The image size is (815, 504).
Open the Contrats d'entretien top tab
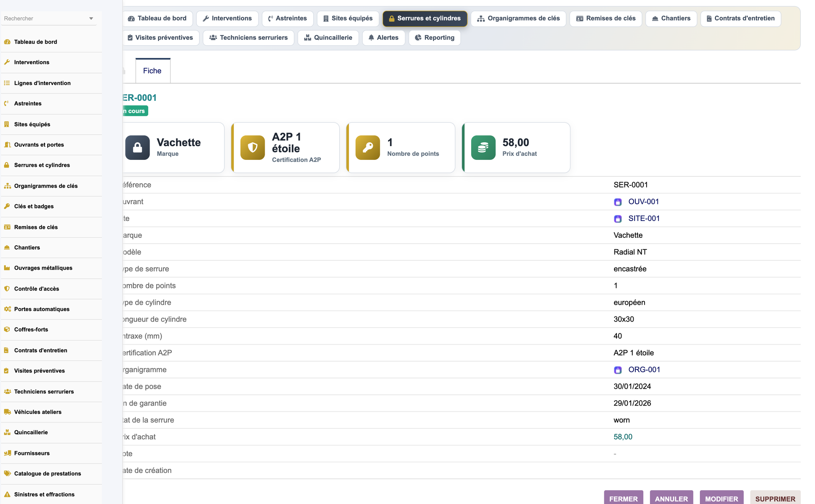[740, 18]
